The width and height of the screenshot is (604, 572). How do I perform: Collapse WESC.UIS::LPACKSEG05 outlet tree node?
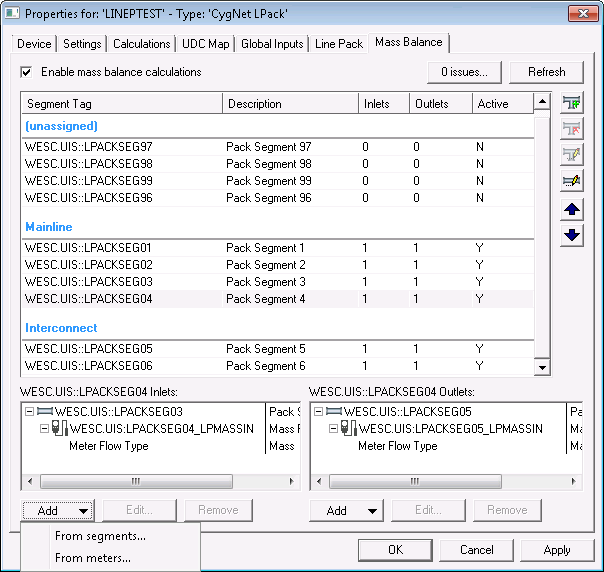click(318, 412)
